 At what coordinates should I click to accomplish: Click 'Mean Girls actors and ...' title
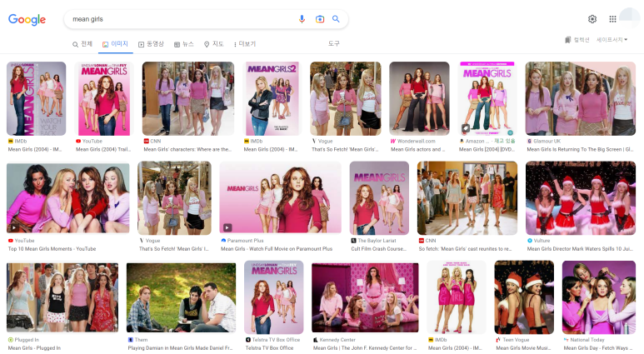(x=417, y=149)
